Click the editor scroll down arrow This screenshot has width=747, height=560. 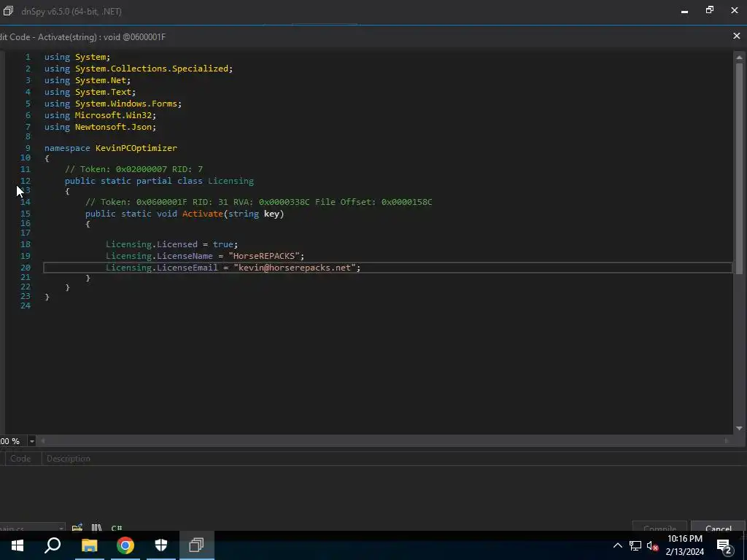[x=739, y=429]
